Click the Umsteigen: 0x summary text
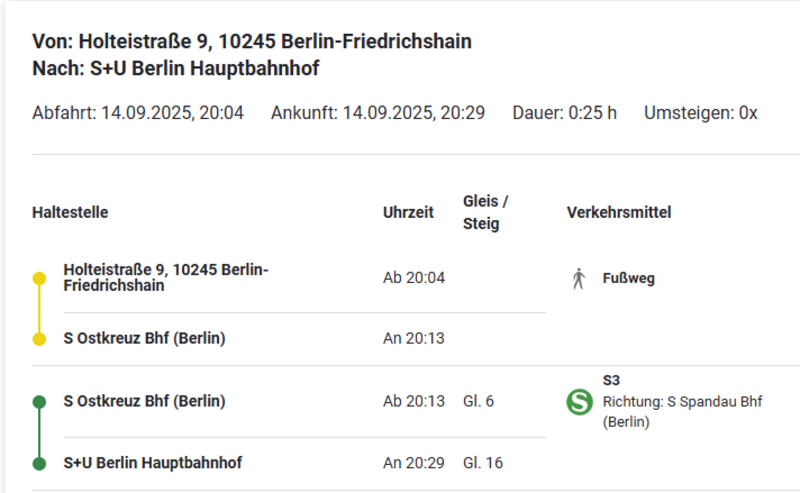The height and width of the screenshot is (493, 800). tap(700, 113)
